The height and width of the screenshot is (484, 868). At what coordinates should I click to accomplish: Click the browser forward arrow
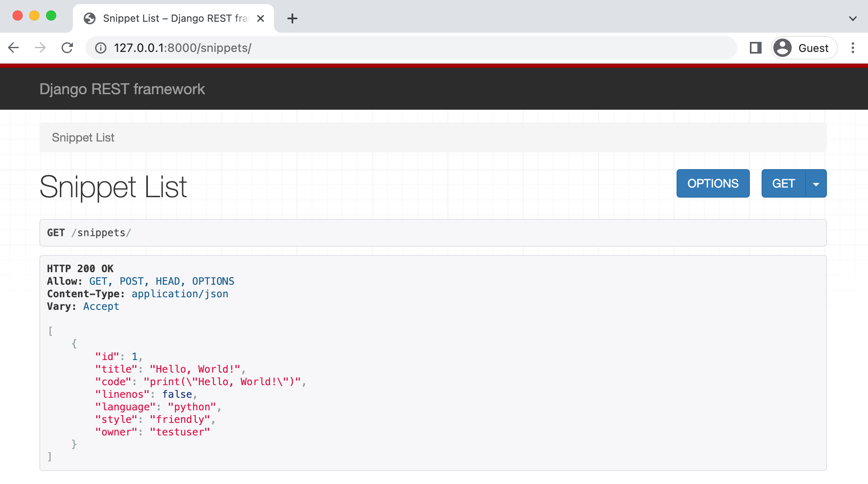(x=40, y=48)
